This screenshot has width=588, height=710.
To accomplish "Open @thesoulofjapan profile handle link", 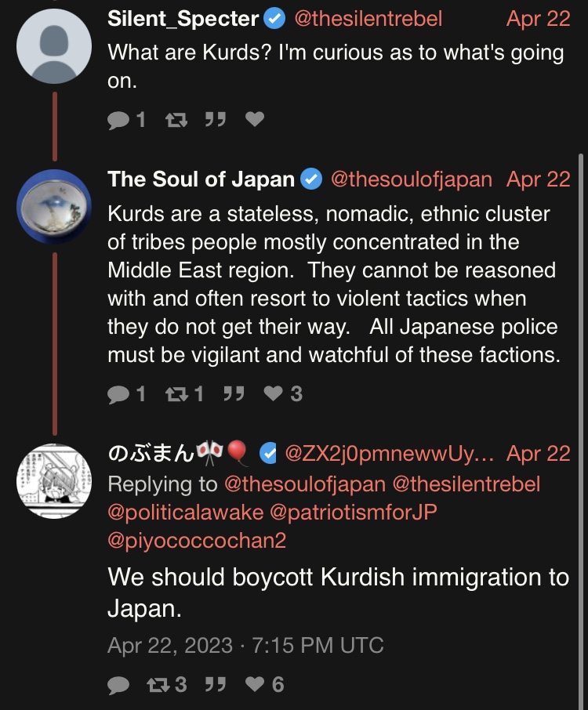I will point(412,179).
